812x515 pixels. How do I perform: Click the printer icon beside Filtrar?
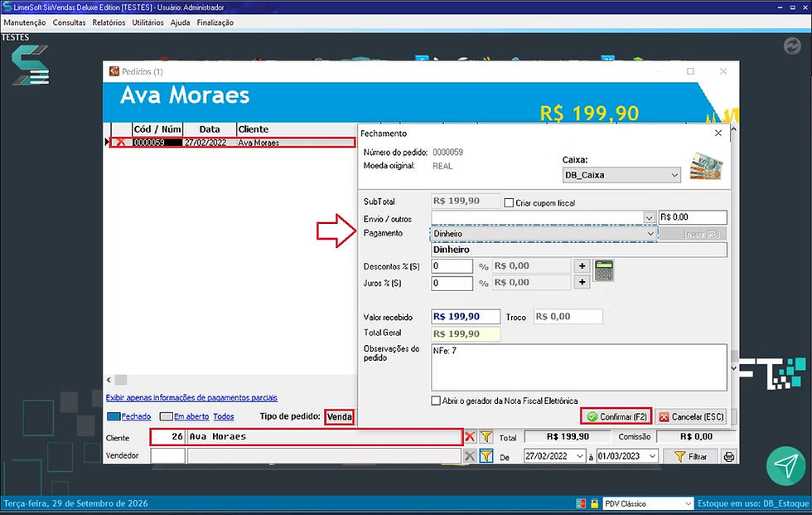(729, 456)
